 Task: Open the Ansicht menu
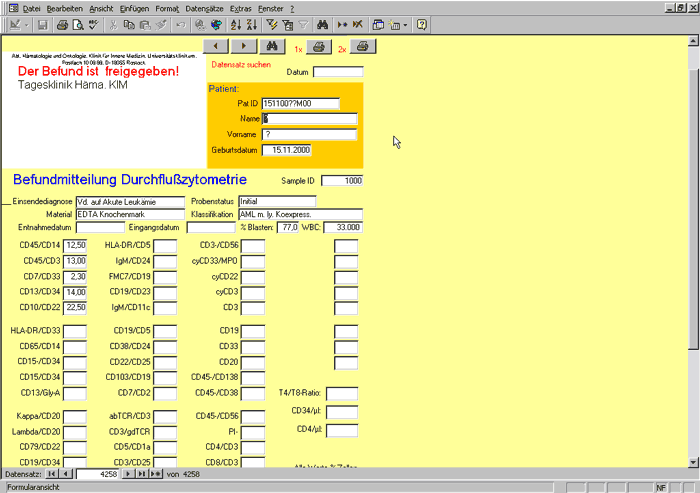pyautogui.click(x=101, y=8)
